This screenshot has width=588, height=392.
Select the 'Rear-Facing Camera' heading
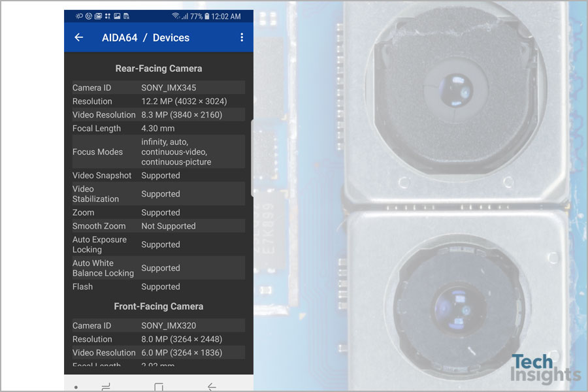159,68
